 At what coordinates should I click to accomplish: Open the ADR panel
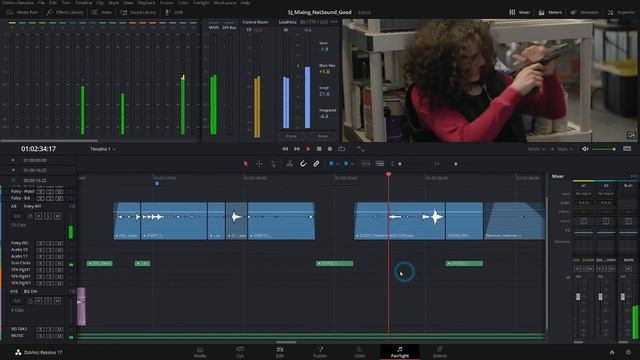click(174, 13)
